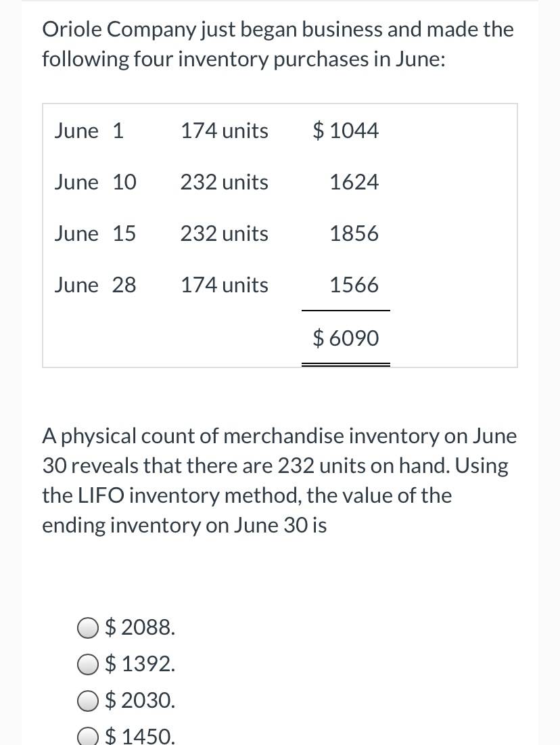Click the 232 units June 15 cell
The height and width of the screenshot is (745, 560).
pyautogui.click(x=224, y=233)
